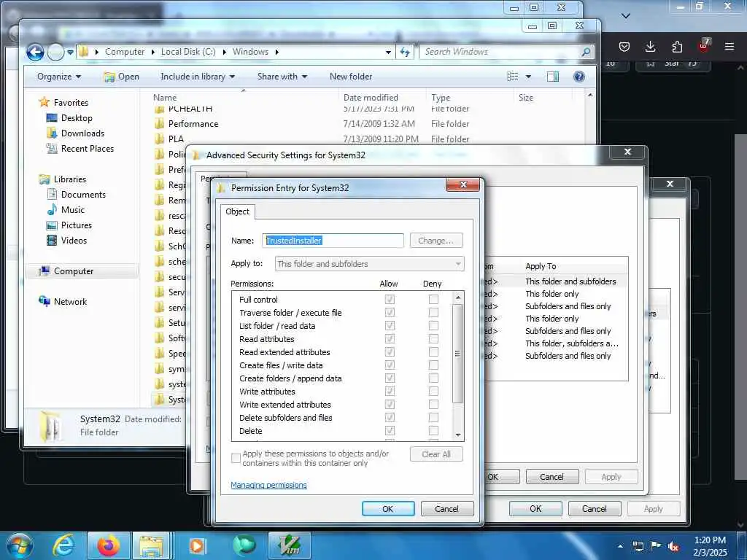Select the Object tab

237,211
